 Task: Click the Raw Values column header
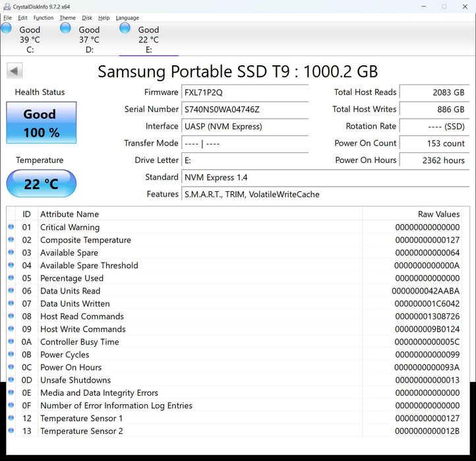(x=438, y=214)
